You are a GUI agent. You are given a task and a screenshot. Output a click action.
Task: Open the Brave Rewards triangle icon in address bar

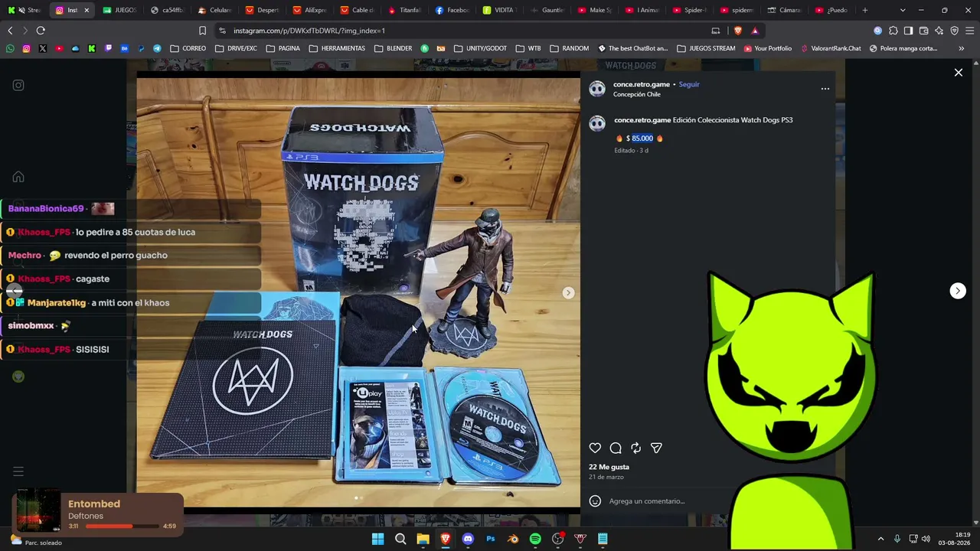click(x=755, y=31)
